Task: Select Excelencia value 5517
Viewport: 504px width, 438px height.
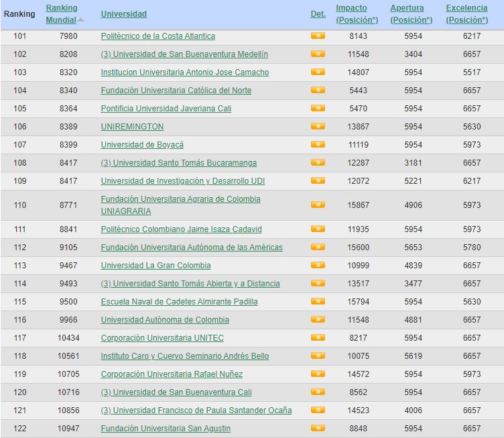Action: click(472, 72)
